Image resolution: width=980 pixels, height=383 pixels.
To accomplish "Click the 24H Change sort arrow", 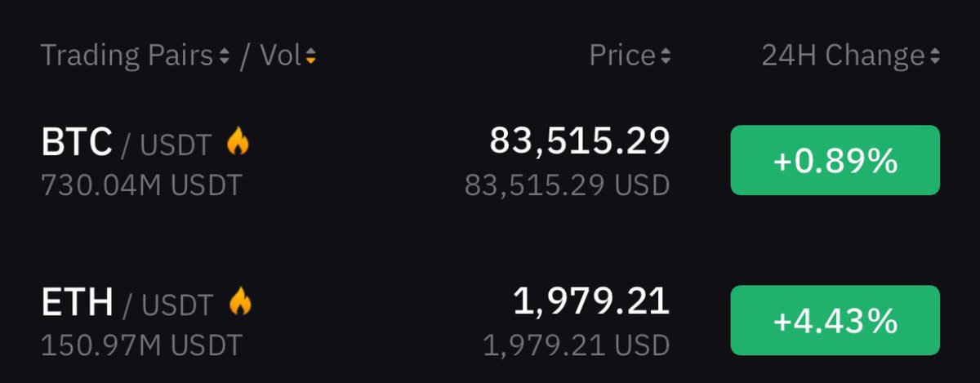I will click(934, 56).
